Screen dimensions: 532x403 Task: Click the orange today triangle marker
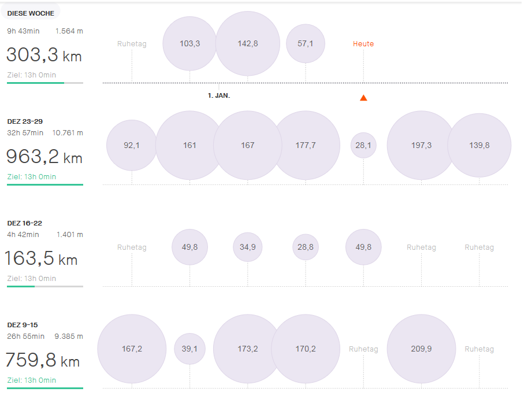coord(363,98)
